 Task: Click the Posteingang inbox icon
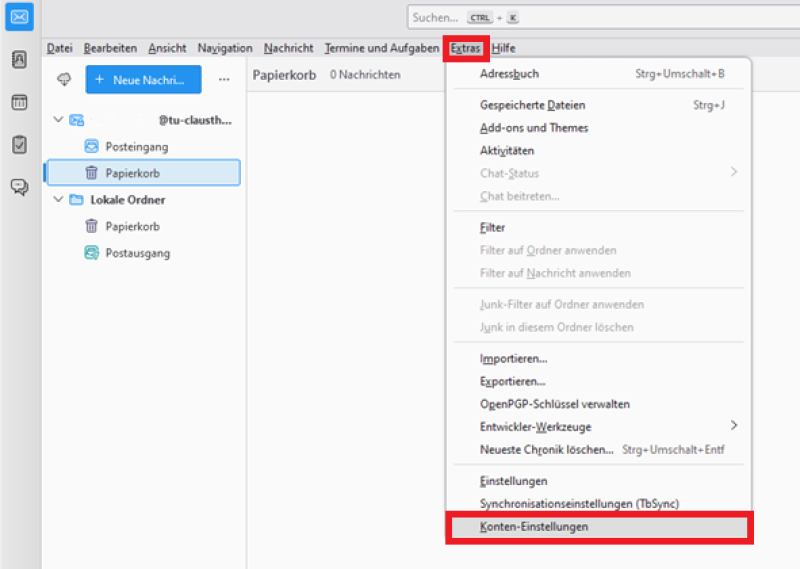click(92, 147)
